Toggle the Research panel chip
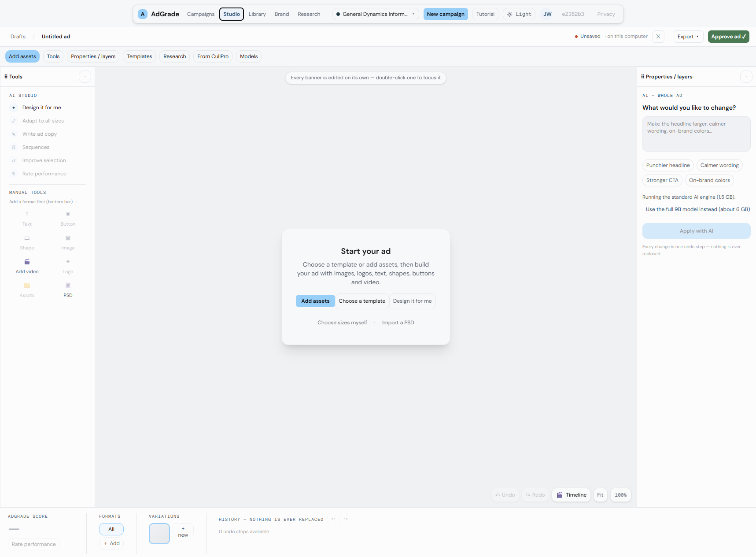 (x=175, y=56)
